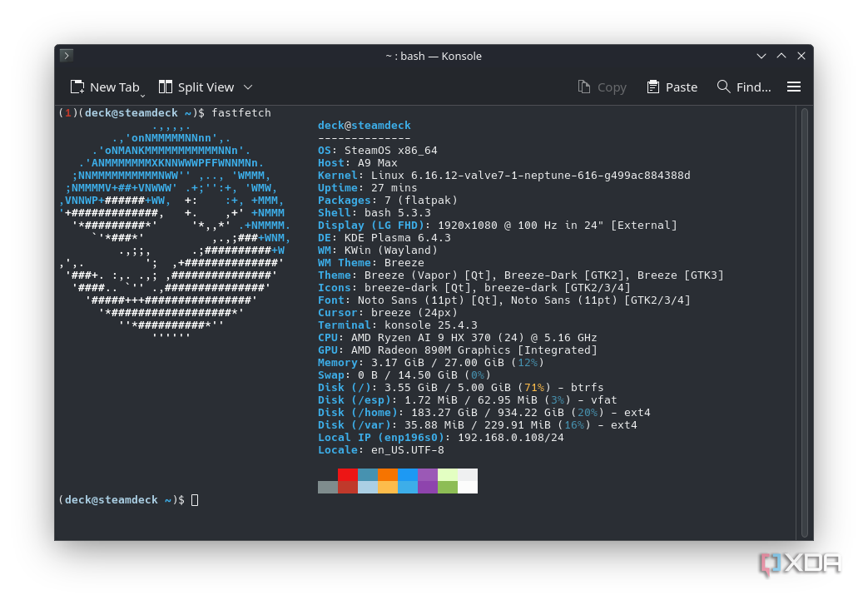The width and height of the screenshot is (868, 605).
Task: Click the 'OS: SteamOS x86_64' line
Action: pos(378,150)
